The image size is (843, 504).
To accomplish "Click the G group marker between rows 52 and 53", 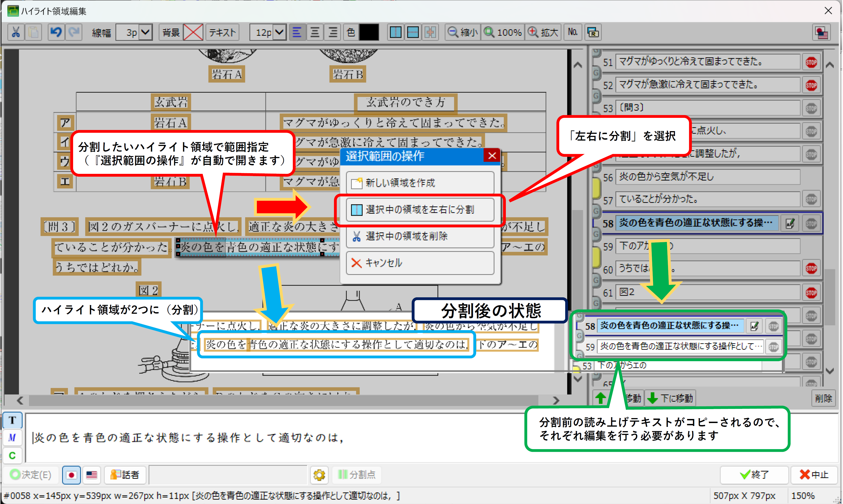I will (x=596, y=96).
